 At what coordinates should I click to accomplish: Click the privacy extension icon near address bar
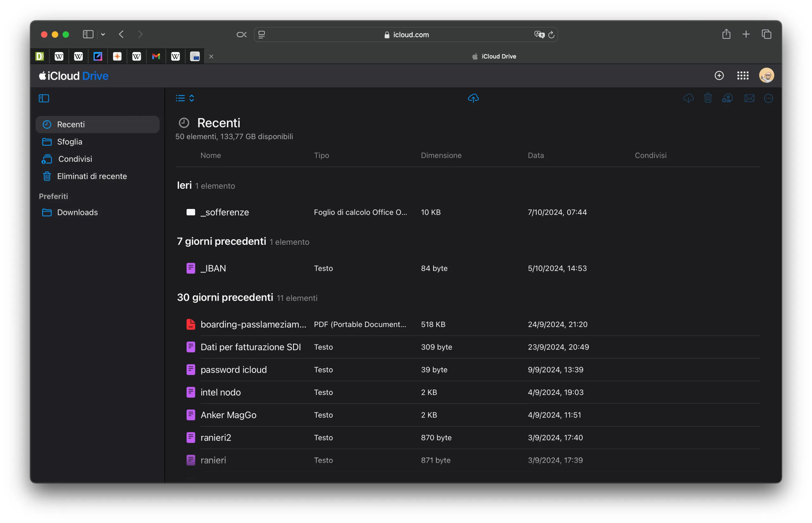click(241, 35)
